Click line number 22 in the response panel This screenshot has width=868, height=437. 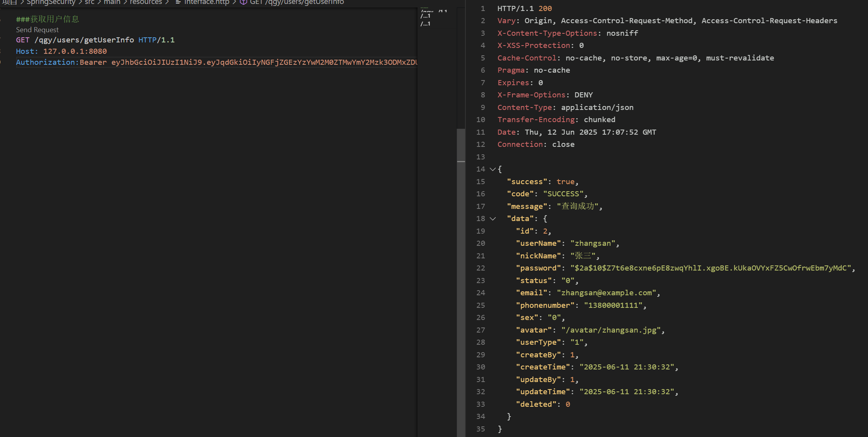(x=481, y=268)
